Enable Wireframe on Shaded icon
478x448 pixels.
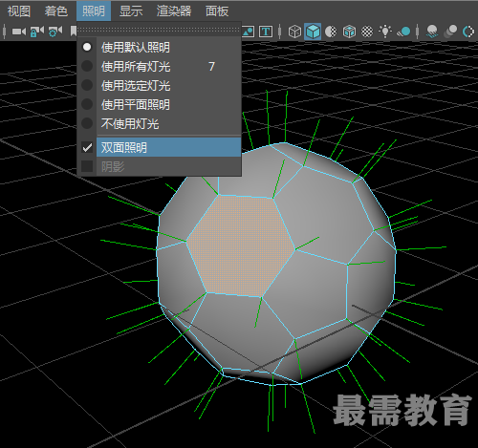(349, 32)
